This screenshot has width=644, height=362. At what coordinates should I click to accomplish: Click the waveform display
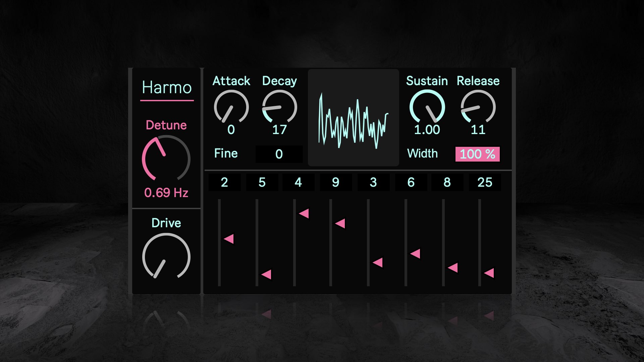coord(353,118)
